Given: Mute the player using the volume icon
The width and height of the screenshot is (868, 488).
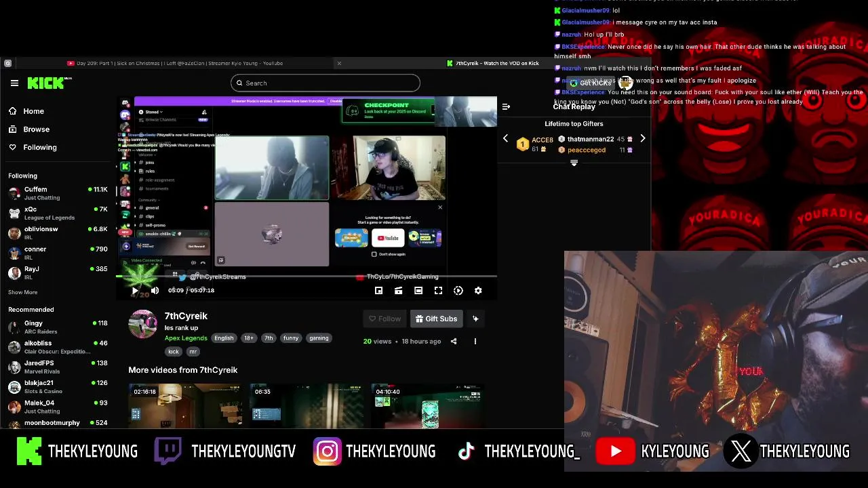Looking at the screenshot, I should tap(155, 290).
